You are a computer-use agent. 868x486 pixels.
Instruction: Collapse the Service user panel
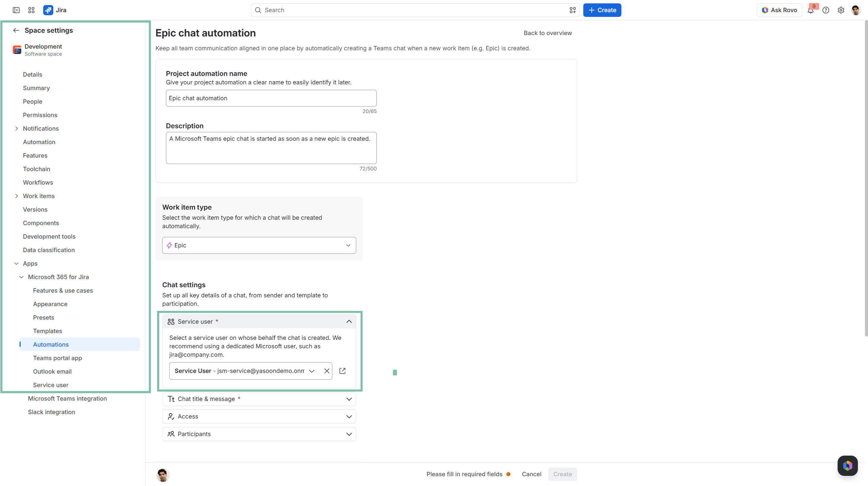pyautogui.click(x=259, y=322)
